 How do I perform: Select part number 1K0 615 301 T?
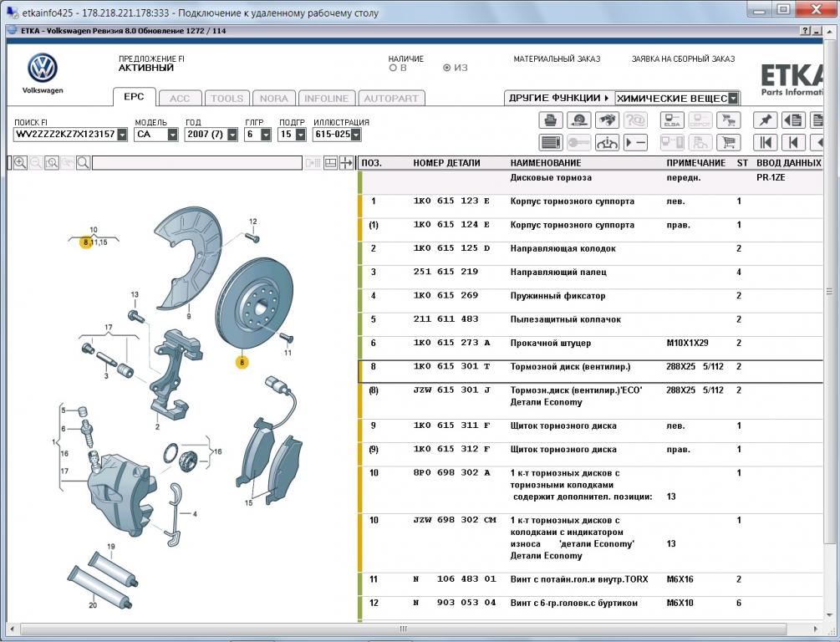click(x=451, y=366)
